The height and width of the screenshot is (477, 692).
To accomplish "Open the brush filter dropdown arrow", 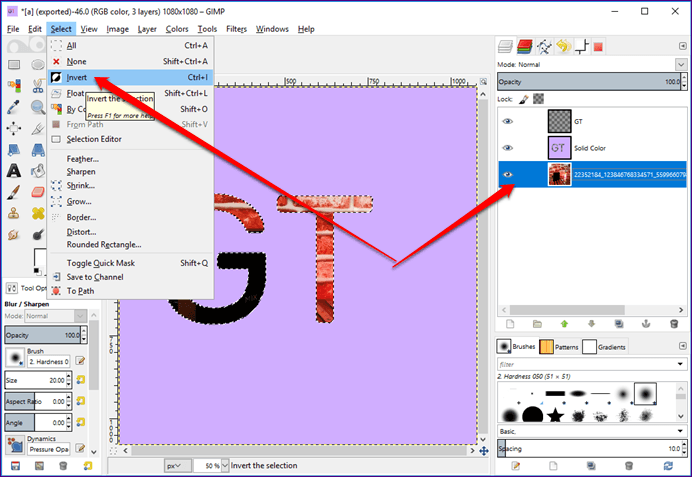I will point(680,364).
